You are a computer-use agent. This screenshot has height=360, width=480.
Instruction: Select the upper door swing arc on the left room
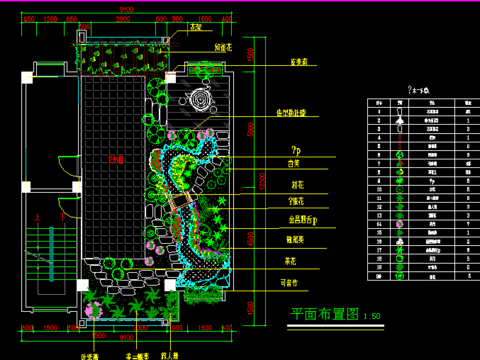point(69,166)
